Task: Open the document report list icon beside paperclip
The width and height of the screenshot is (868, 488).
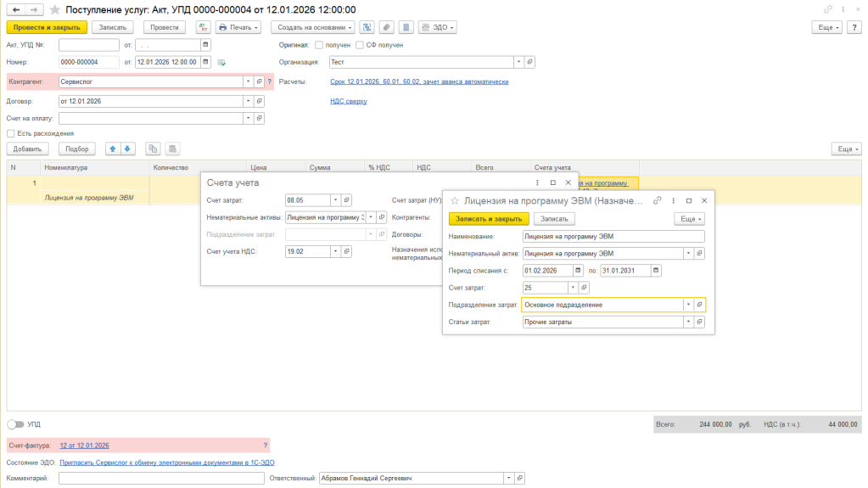Action: click(406, 27)
